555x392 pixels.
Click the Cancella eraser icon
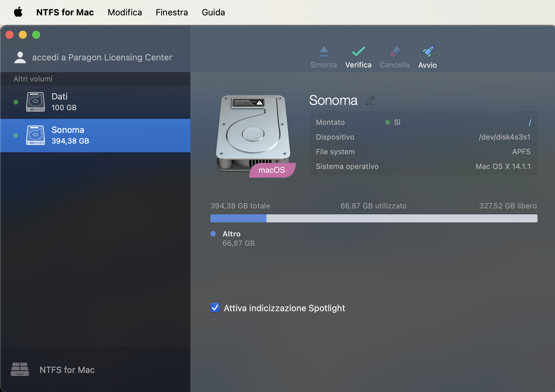click(x=395, y=52)
